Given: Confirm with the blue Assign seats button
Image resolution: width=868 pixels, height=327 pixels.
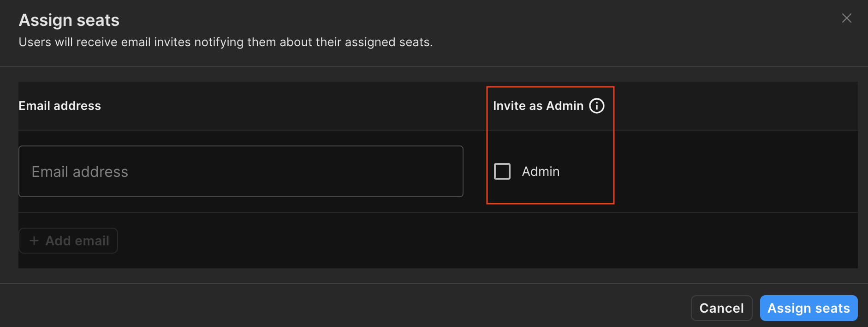Looking at the screenshot, I should click(x=809, y=308).
